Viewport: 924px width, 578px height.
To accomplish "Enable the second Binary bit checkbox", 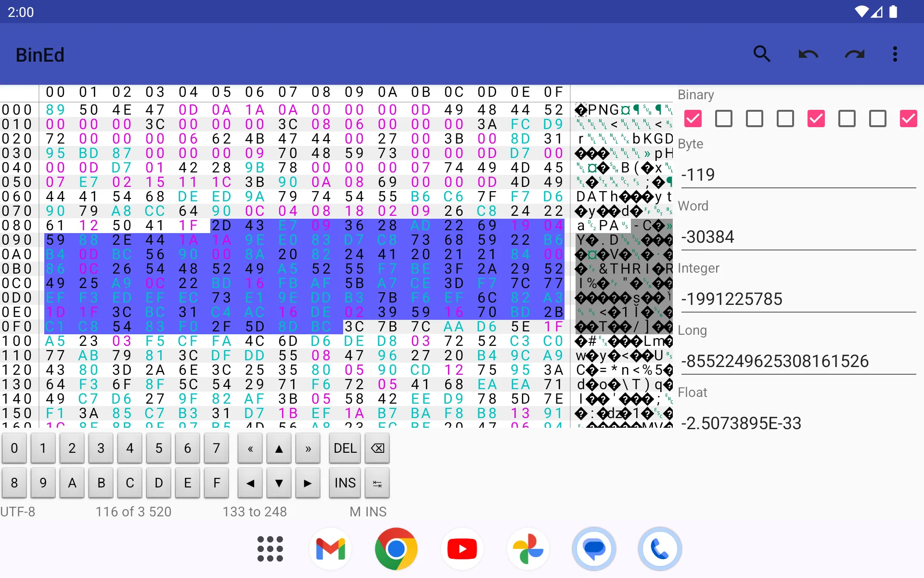I will coord(724,118).
